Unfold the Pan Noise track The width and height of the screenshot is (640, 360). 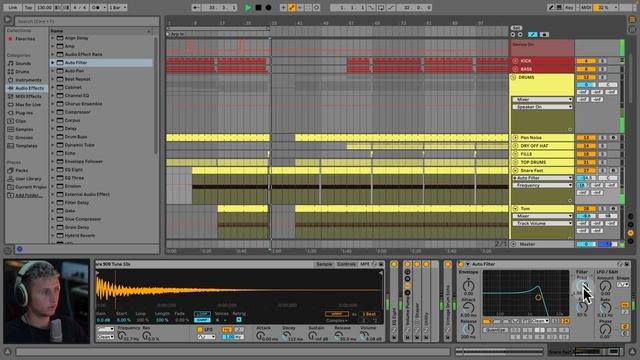tap(515, 138)
